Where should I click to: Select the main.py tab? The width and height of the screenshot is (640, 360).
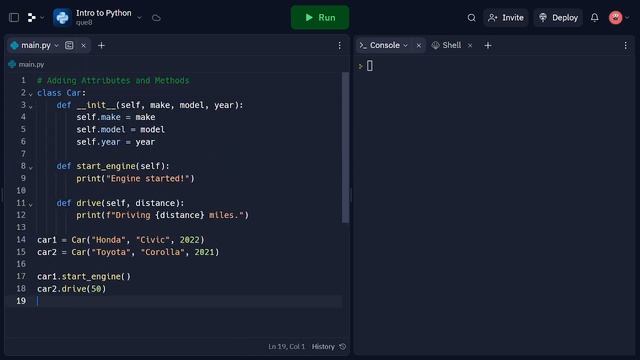click(x=36, y=45)
